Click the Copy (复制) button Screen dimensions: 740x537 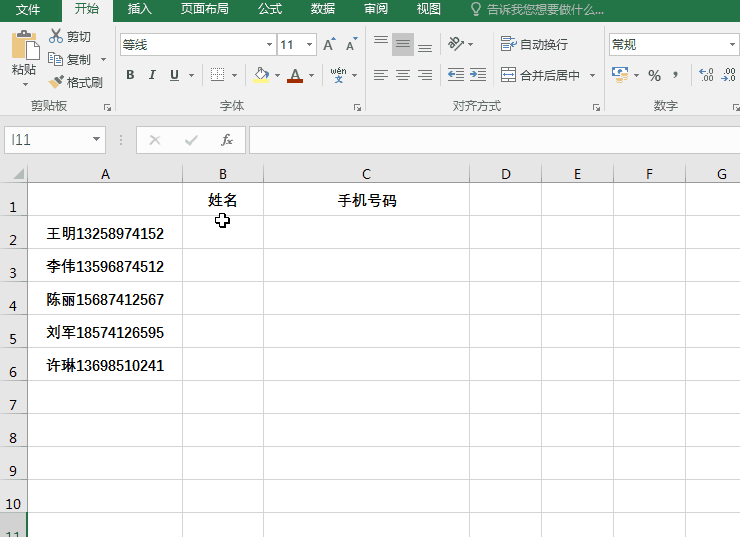[69, 59]
